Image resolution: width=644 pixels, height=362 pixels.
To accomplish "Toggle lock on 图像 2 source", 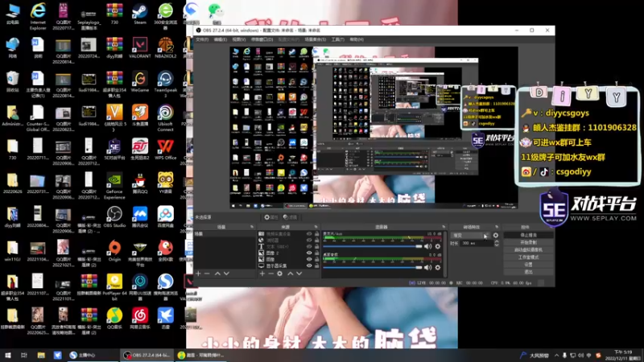I will (x=316, y=253).
